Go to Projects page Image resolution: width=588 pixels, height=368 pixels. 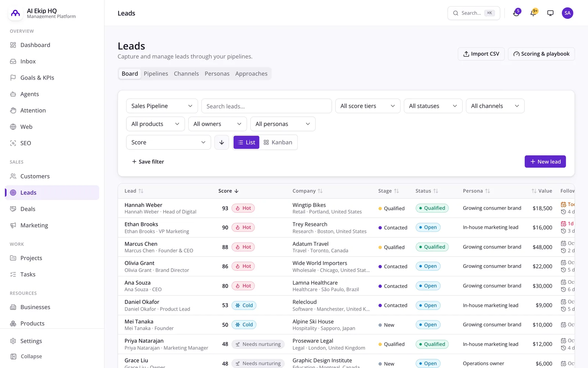tap(52, 258)
